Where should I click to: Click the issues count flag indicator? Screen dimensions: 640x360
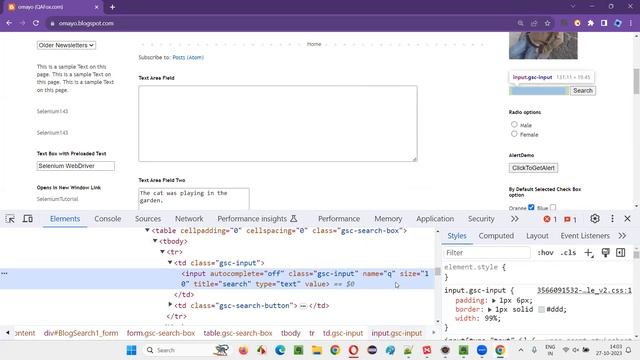pyautogui.click(x=570, y=219)
